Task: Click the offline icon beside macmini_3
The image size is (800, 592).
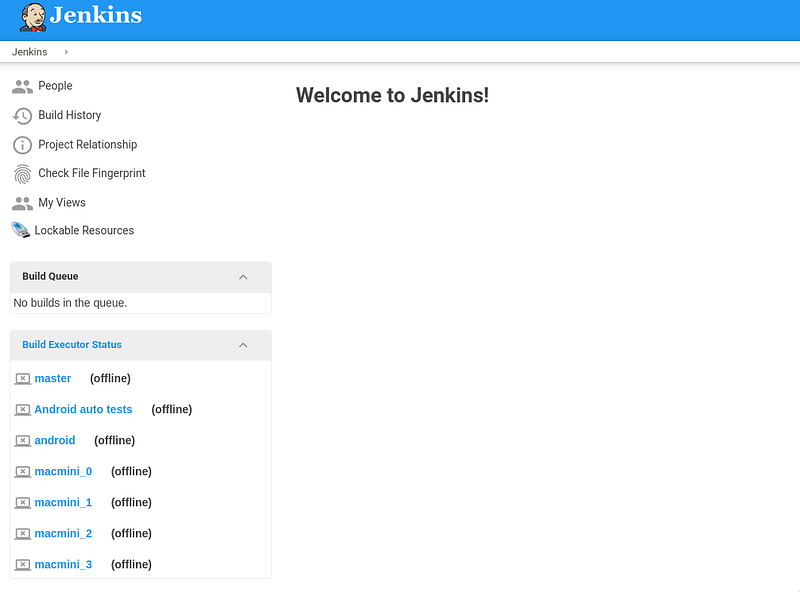Action: pyautogui.click(x=22, y=565)
